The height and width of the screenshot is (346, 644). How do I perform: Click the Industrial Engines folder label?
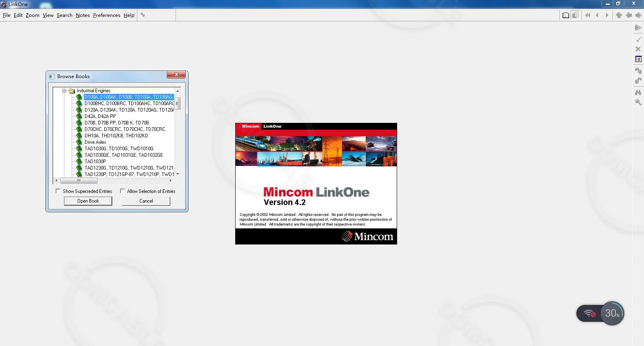click(93, 91)
